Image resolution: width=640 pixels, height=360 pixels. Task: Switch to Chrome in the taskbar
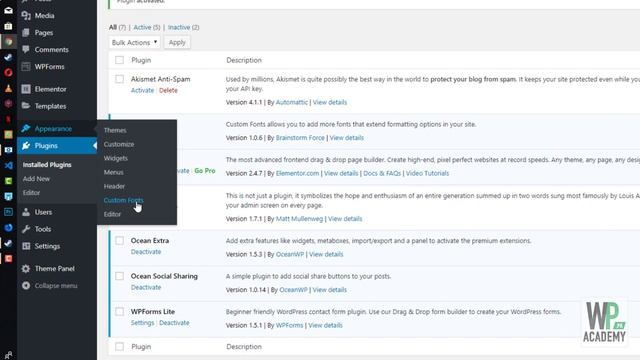[8, 42]
